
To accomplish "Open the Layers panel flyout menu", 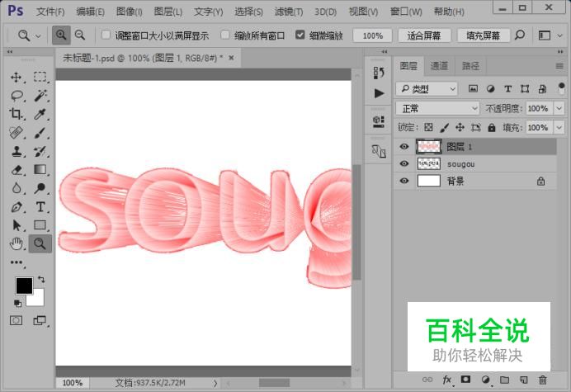I will click(559, 66).
